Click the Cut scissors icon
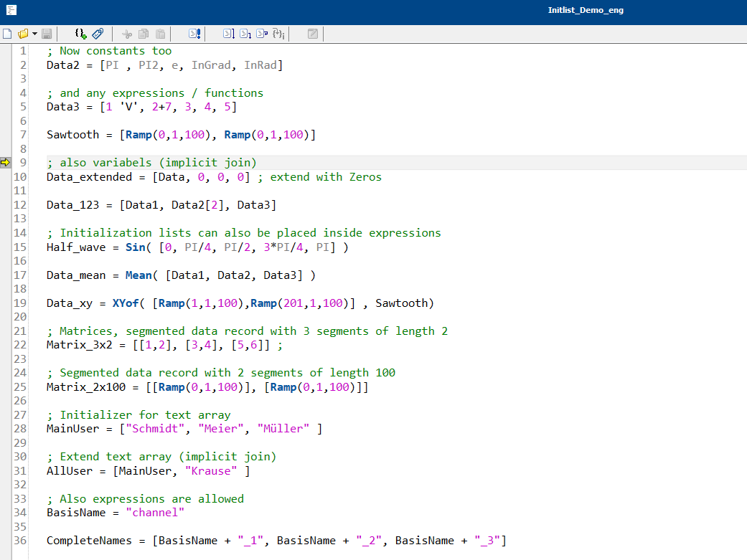Screen dimensions: 747x560 [127, 34]
